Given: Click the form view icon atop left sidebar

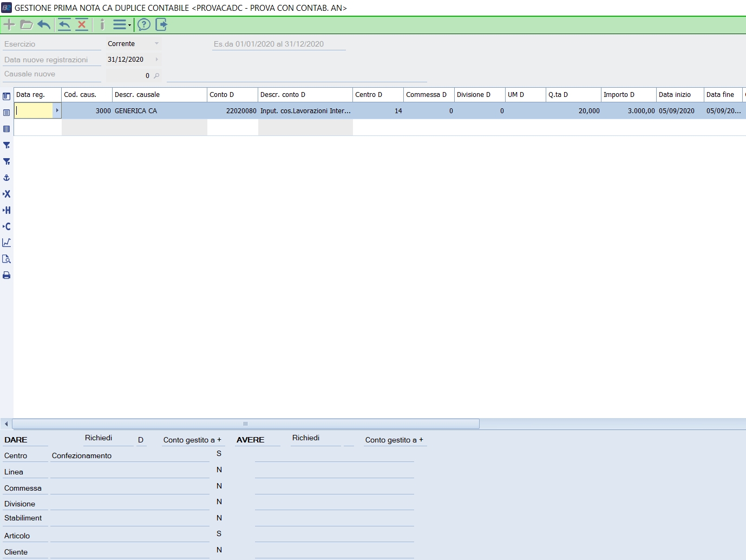Looking at the screenshot, I should pyautogui.click(x=6, y=96).
